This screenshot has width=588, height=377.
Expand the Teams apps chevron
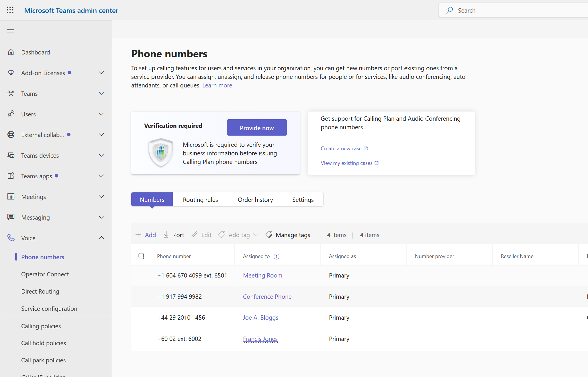(101, 176)
